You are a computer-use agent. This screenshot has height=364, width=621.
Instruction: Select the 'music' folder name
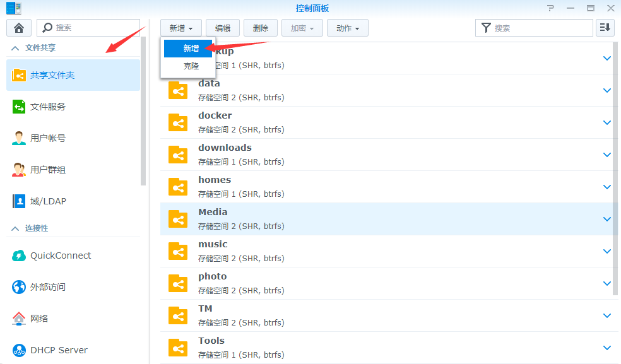pyautogui.click(x=213, y=244)
